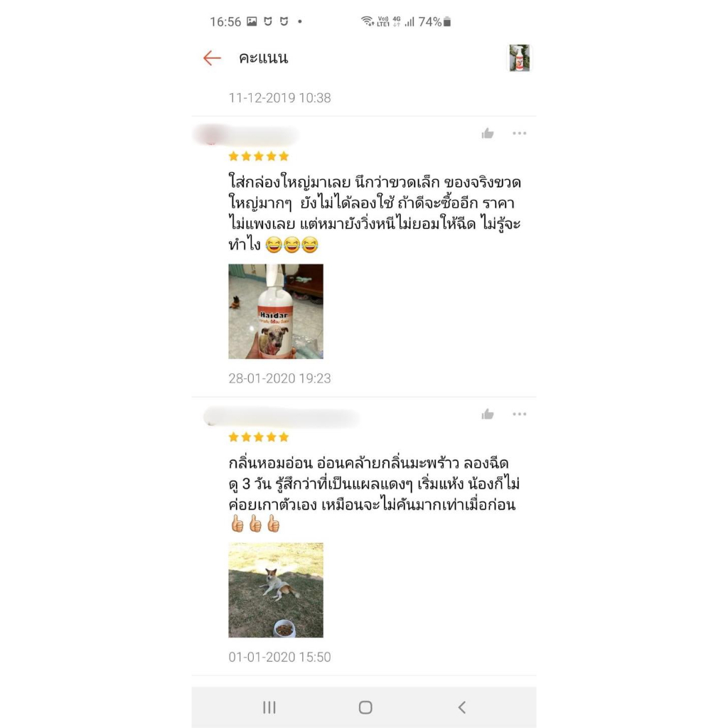728x728 pixels.
Task: Like the review dated 28-01-2020
Action: tap(488, 134)
